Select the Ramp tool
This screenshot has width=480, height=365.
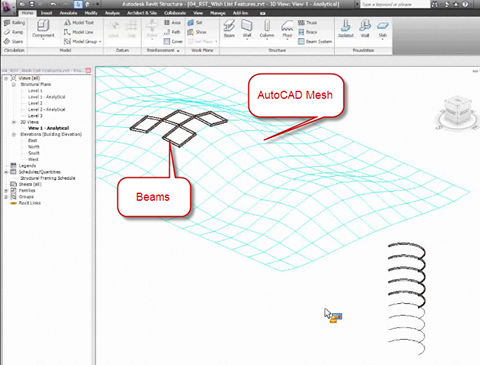(14, 32)
